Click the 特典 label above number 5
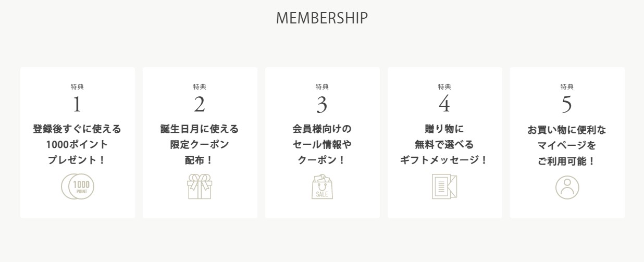 (x=567, y=86)
